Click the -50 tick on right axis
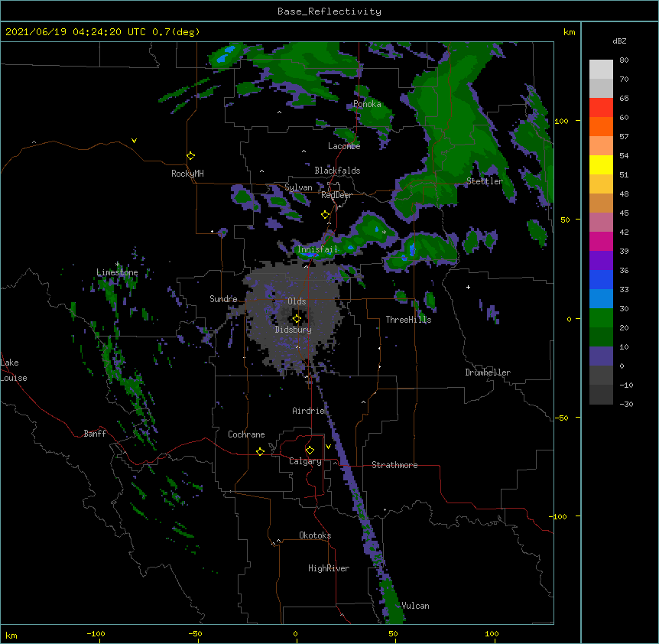Viewport: 659px width, 644px height. [x=561, y=418]
